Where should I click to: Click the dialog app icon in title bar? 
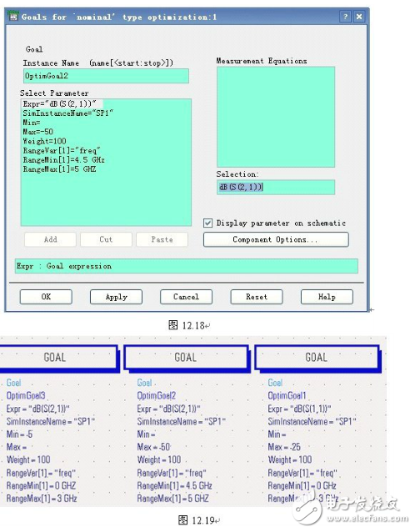(x=12, y=17)
